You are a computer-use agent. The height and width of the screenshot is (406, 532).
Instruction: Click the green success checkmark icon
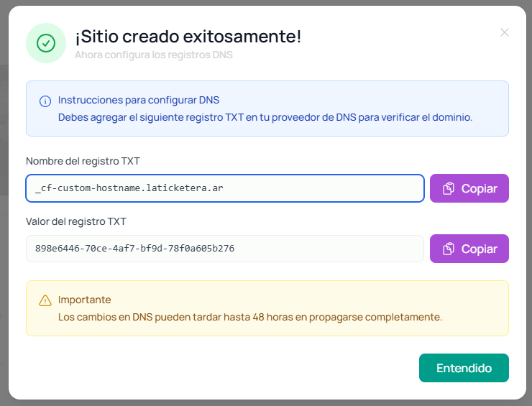coord(46,43)
